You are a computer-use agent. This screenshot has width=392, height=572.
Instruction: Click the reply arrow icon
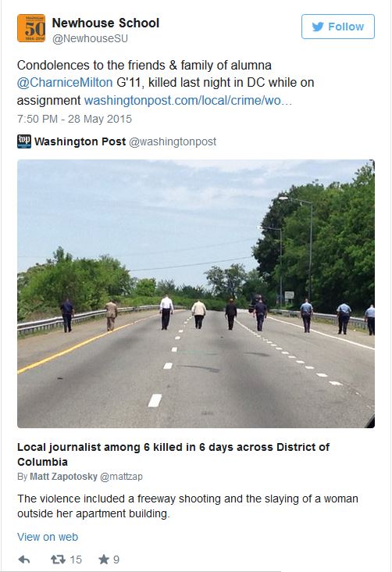[24, 559]
